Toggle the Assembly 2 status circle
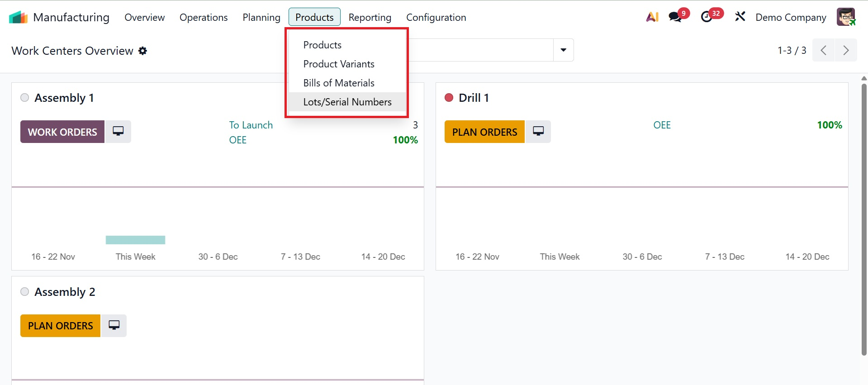This screenshot has height=385, width=868. point(25,292)
